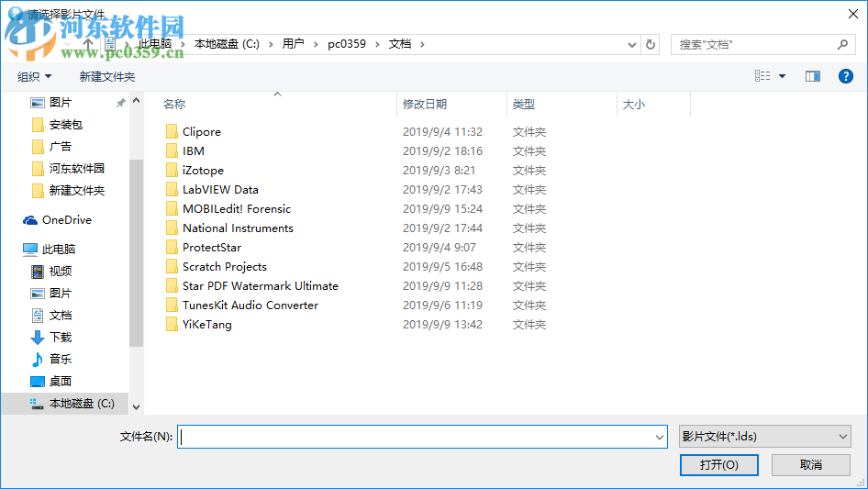Click the Star PDF Watermark Ultimate folder icon

pos(172,285)
